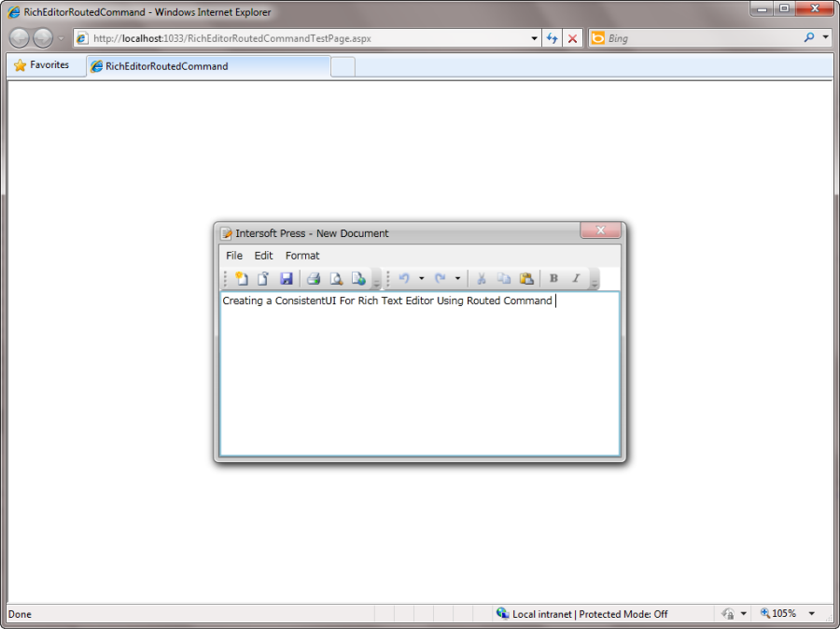Click the 105% zoom level button
Image resolution: width=840 pixels, height=629 pixels.
coord(778,613)
